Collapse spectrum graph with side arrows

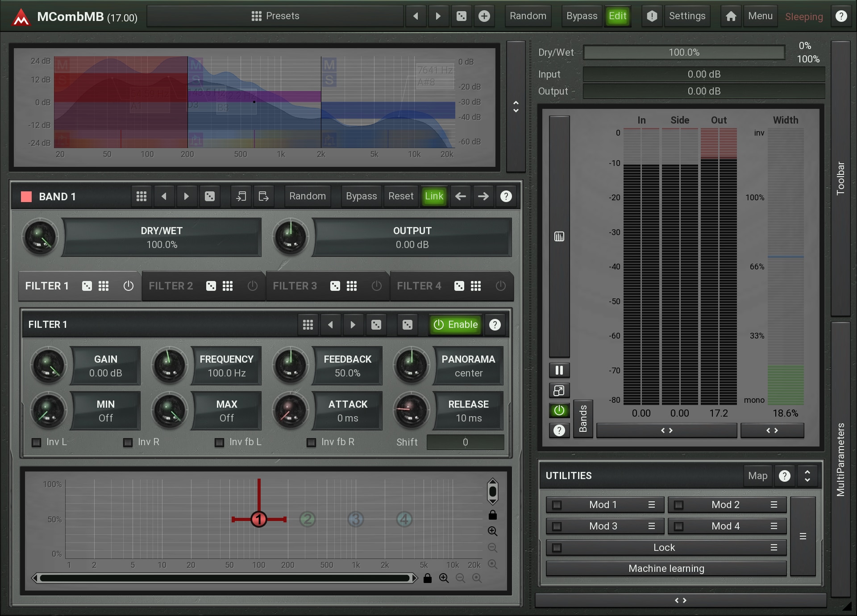click(x=516, y=107)
